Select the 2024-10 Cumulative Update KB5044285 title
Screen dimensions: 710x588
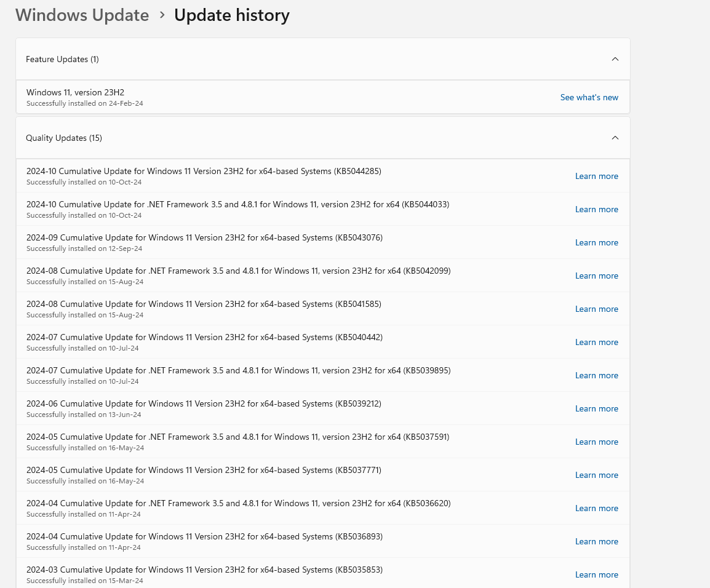(204, 171)
